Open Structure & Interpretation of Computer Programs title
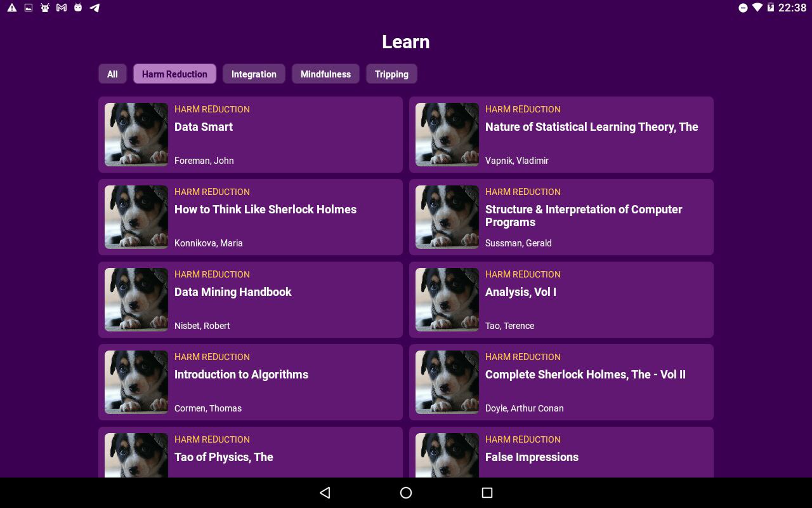812x508 pixels. click(584, 216)
